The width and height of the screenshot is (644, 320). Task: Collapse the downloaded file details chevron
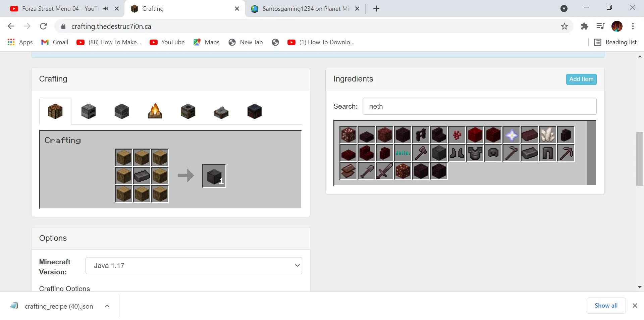107,306
